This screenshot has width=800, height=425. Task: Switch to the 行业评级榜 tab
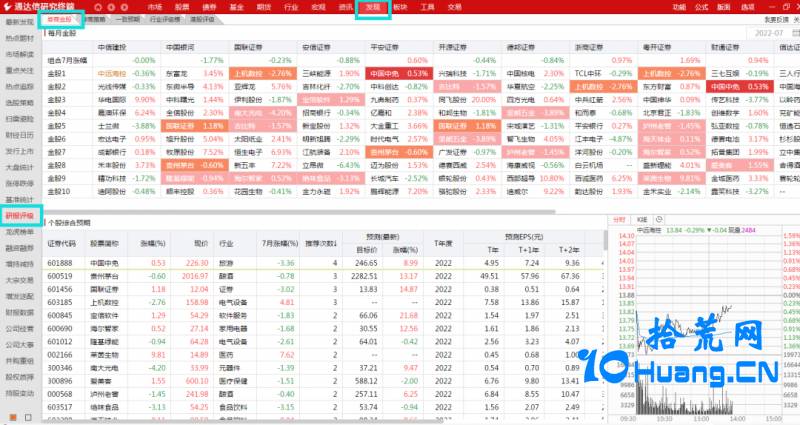pos(165,19)
